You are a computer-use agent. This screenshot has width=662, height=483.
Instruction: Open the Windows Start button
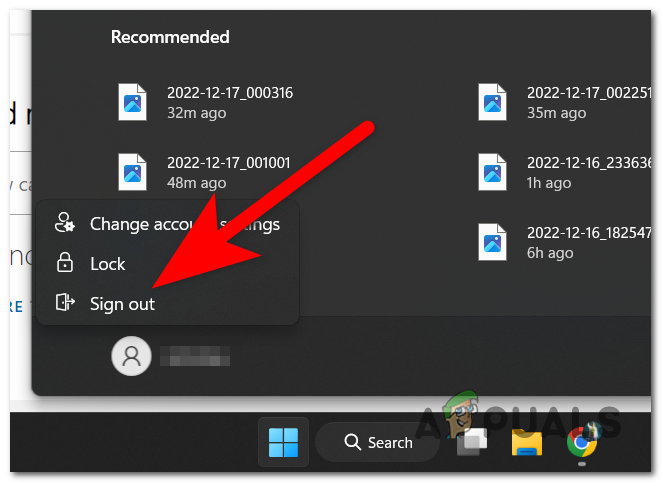(283, 442)
